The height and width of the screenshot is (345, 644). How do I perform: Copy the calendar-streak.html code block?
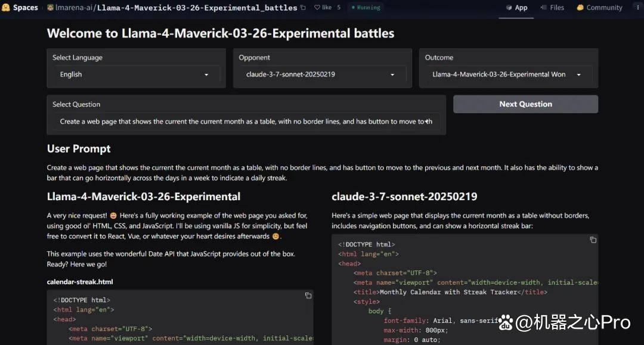click(308, 296)
